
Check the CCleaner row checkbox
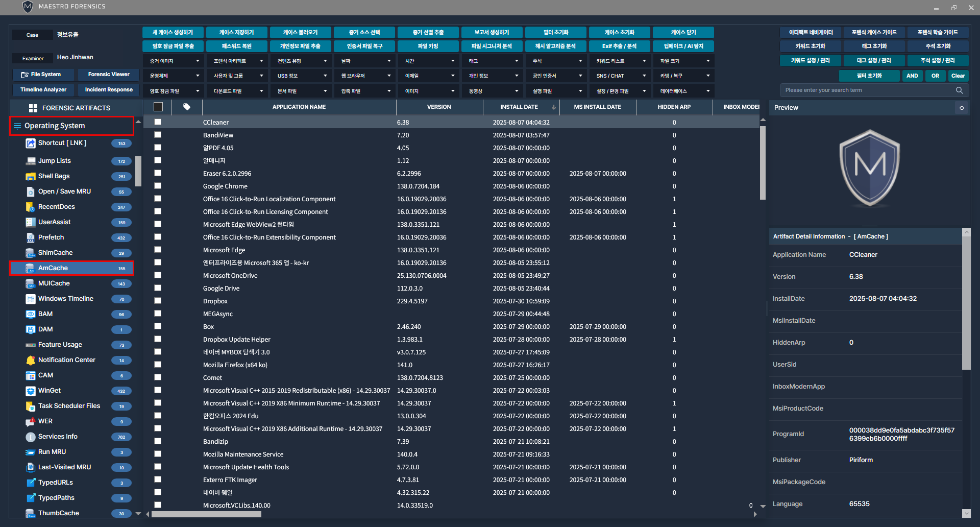(158, 122)
